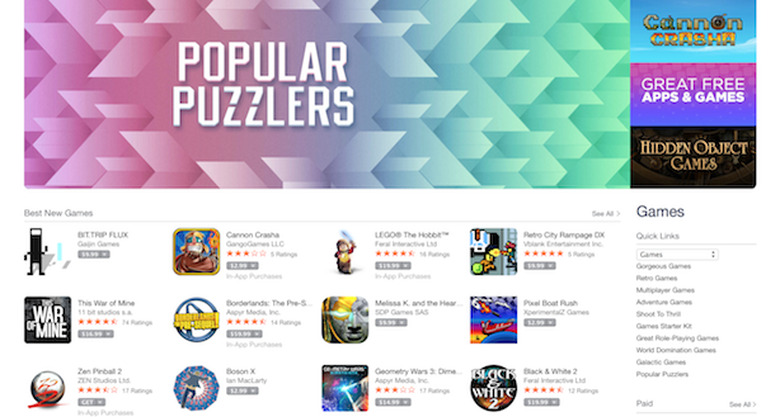Open the Cannon Crasha app icon

pyautogui.click(x=196, y=252)
